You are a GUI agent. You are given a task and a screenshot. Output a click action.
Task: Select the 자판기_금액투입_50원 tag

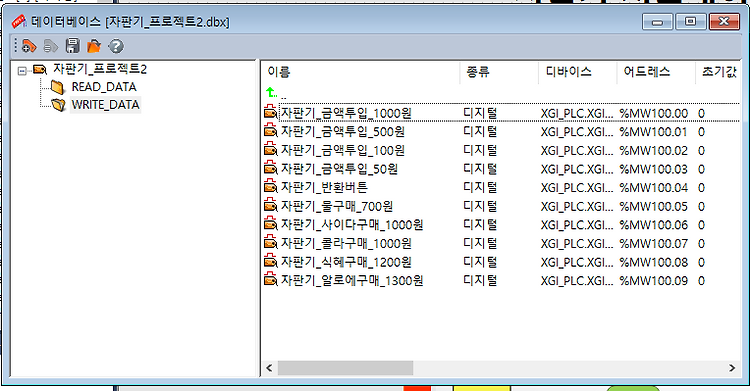[x=339, y=169]
